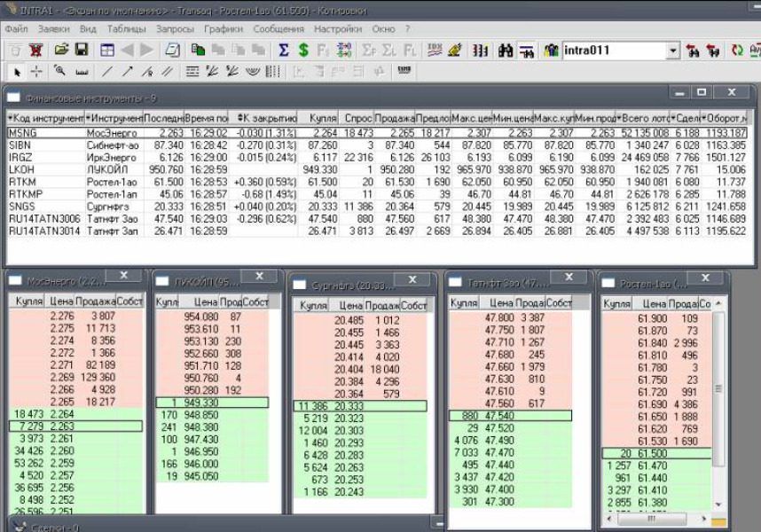
Task: Click the vertical scrollbar thumb in Ростел-1ао window
Action: point(718,389)
